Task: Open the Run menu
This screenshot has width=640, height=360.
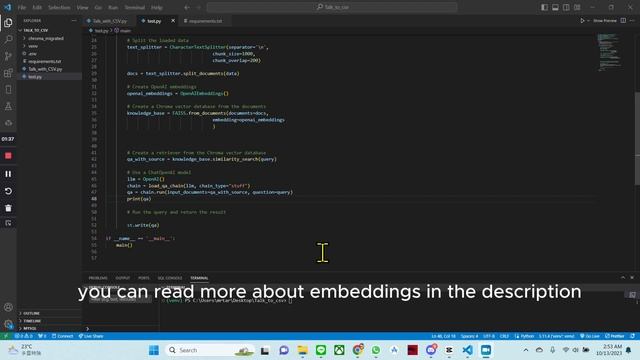Action: (113, 7)
